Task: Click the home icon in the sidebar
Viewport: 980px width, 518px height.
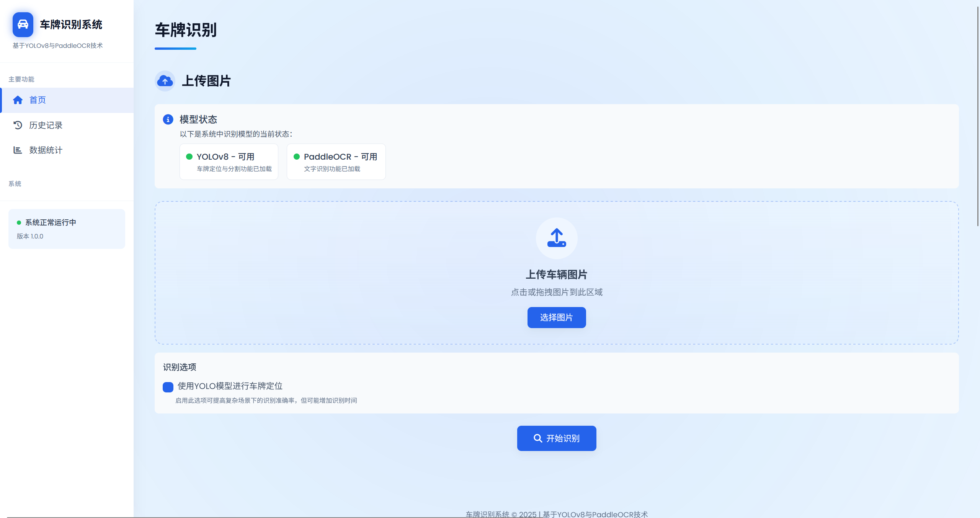Action: point(18,100)
